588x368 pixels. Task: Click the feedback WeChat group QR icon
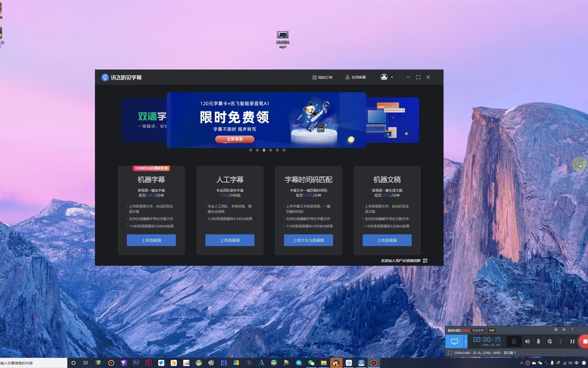pyautogui.click(x=425, y=261)
